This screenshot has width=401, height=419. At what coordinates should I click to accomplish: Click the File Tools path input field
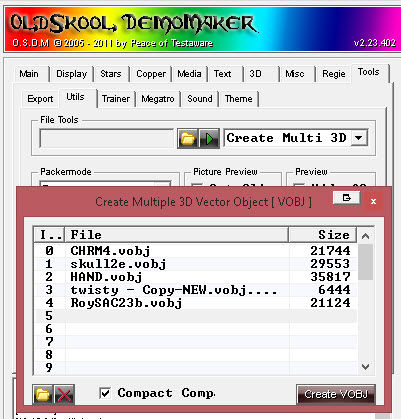[107, 138]
